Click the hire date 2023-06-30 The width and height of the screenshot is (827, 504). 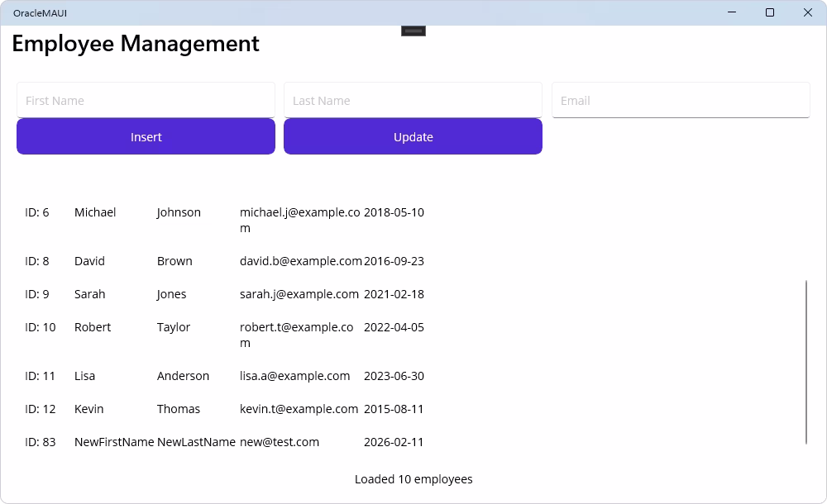394,376
